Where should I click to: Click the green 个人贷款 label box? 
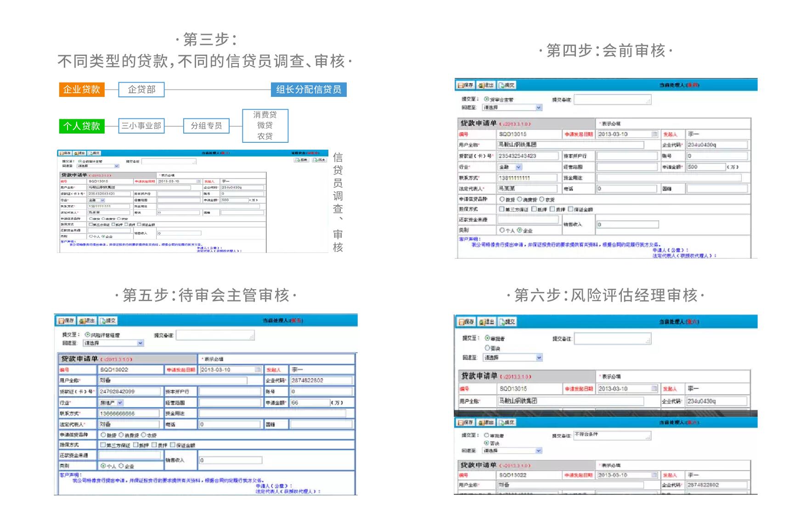(x=82, y=126)
